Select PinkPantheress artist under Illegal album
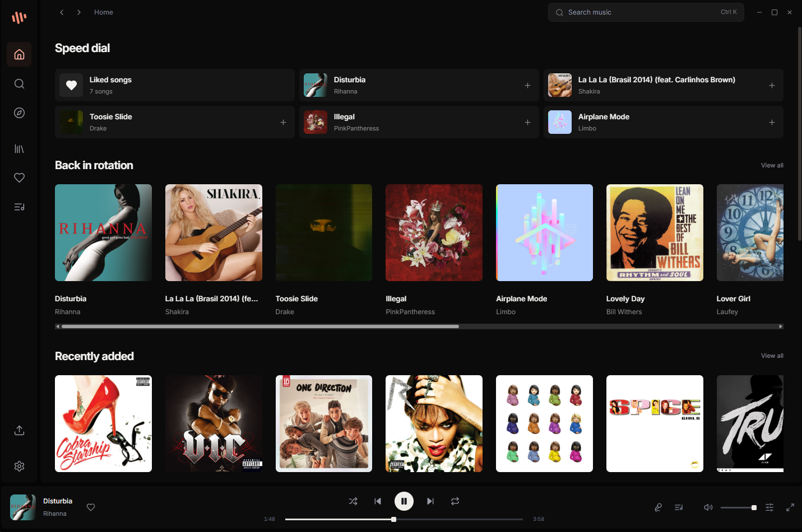The height and width of the screenshot is (532, 802). pos(410,312)
